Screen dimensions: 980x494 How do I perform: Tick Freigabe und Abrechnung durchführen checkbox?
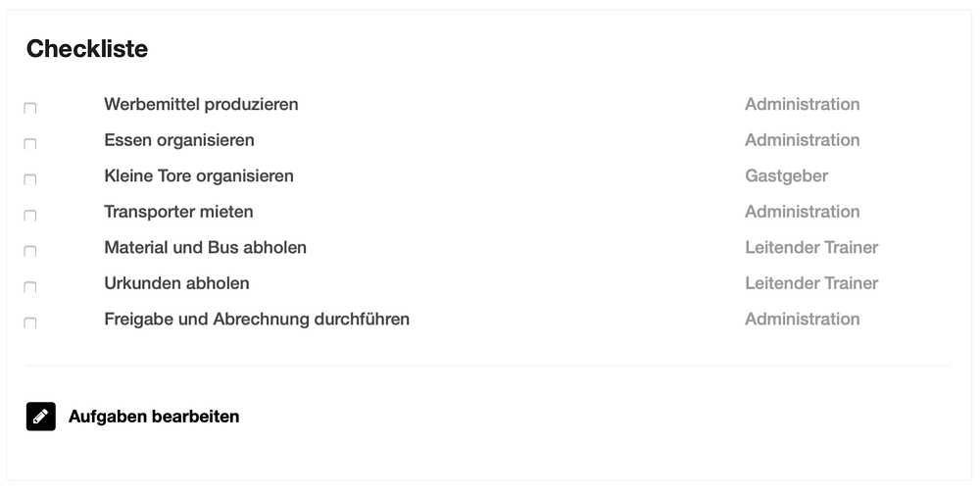[30, 322]
